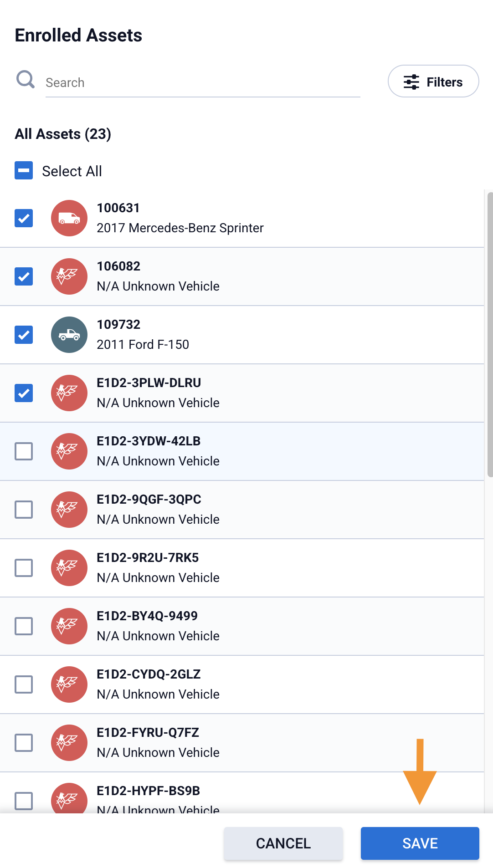The image size is (493, 868).
Task: Click the red icon beside E1D2-CYDQ-2GLZ
Action: [69, 684]
